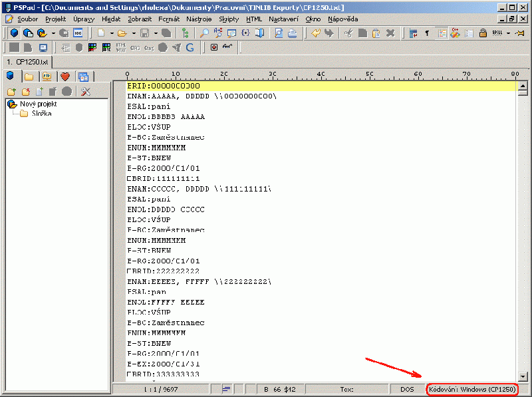Toggle line numbers display
532x397 pixels.
(469, 33)
